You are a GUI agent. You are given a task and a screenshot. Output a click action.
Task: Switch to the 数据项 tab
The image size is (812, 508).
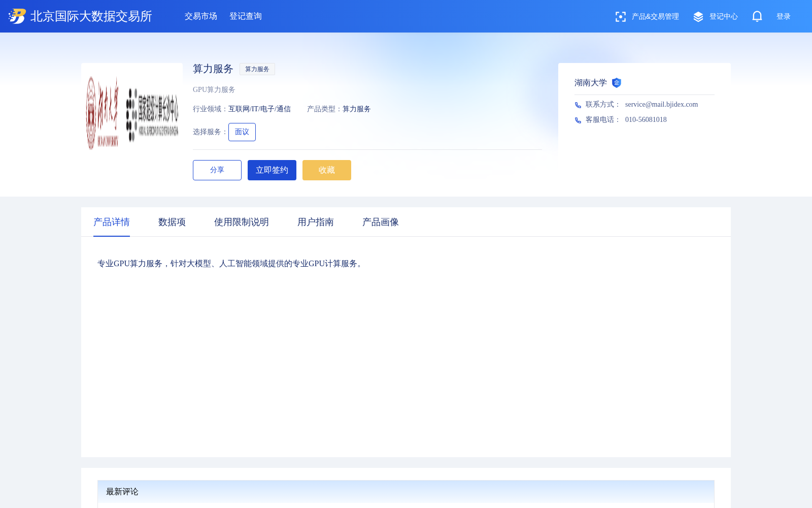coord(172,222)
